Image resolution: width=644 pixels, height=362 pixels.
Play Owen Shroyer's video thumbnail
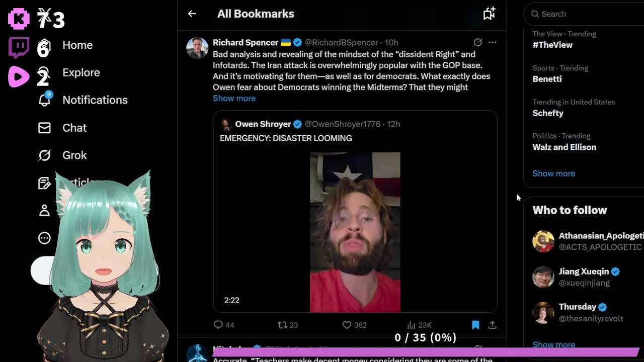[355, 232]
